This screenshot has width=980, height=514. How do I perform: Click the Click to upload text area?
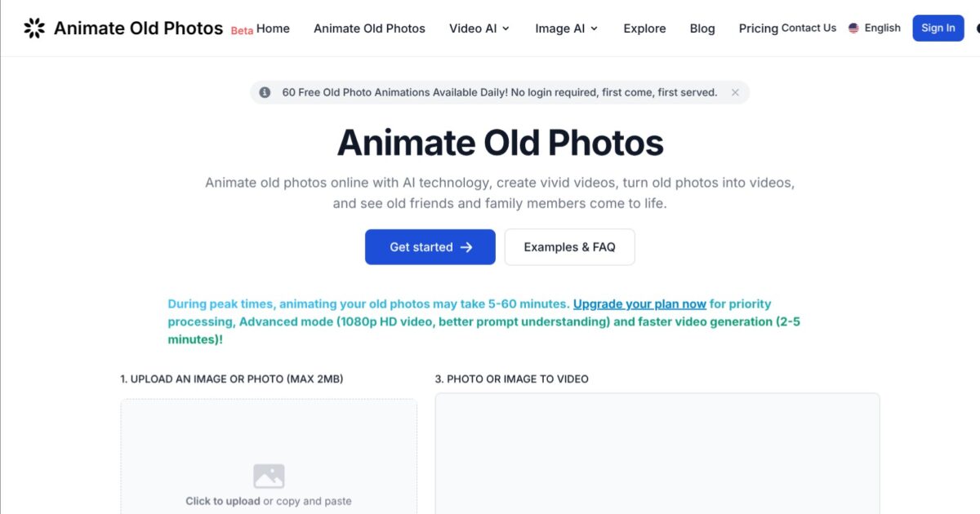[x=222, y=501]
